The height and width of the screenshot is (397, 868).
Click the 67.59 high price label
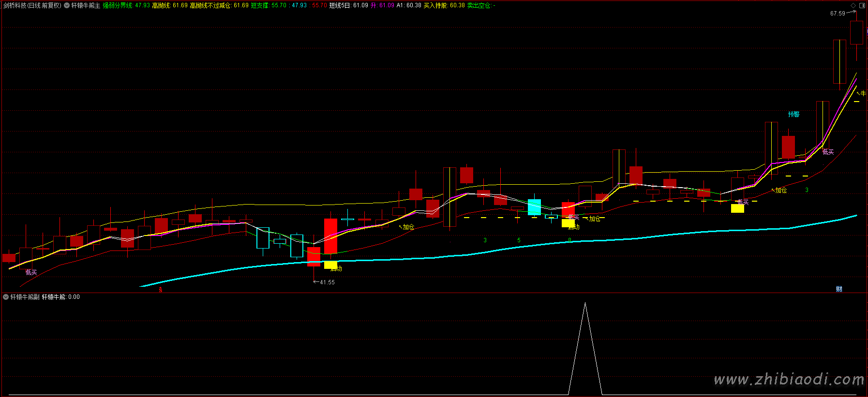pyautogui.click(x=838, y=14)
